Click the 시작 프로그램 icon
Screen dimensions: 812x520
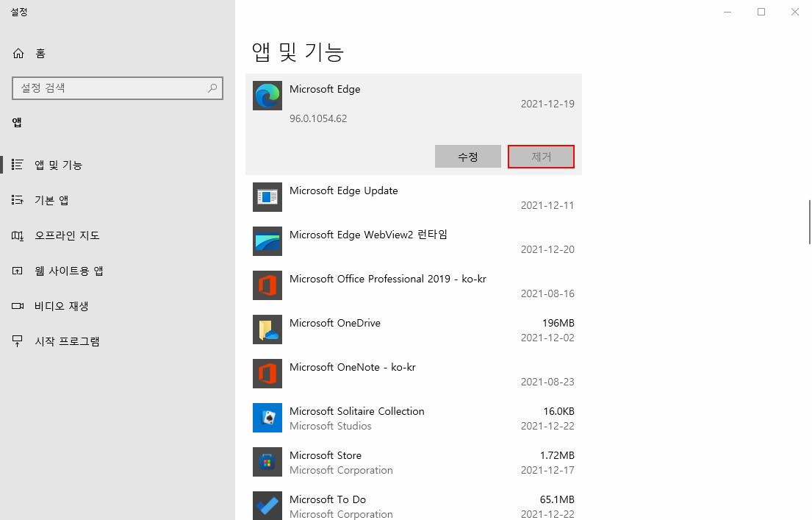17,341
